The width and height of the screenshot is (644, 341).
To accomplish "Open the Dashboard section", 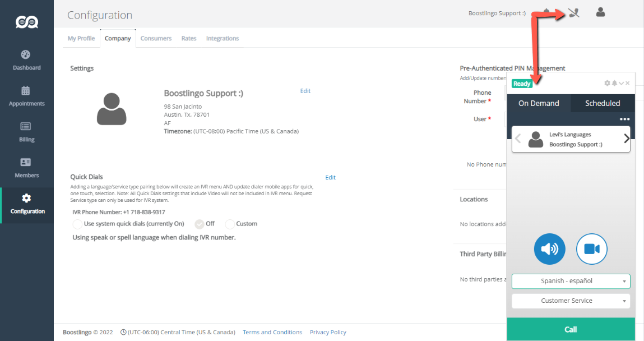I will click(27, 60).
